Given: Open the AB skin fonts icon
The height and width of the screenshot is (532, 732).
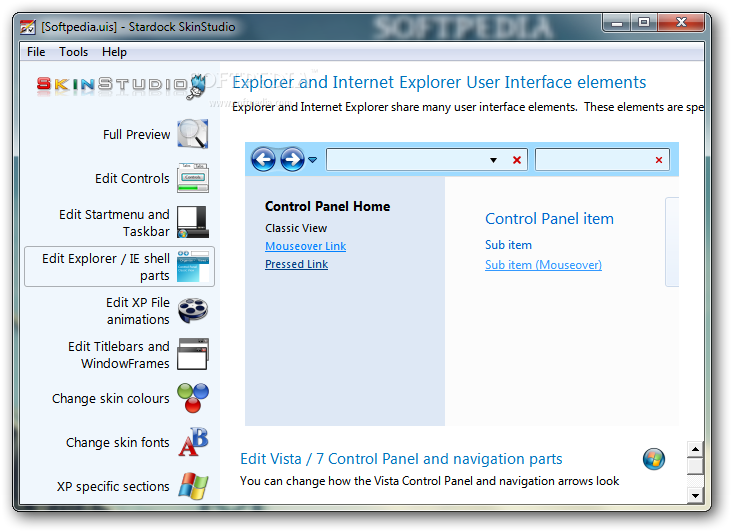Looking at the screenshot, I should pyautogui.click(x=193, y=442).
